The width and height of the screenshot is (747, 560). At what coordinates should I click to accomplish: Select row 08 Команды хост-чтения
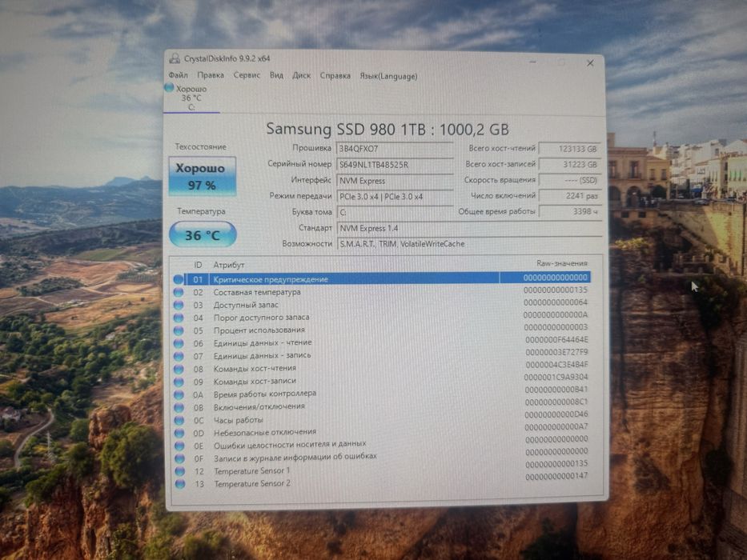[x=381, y=368]
